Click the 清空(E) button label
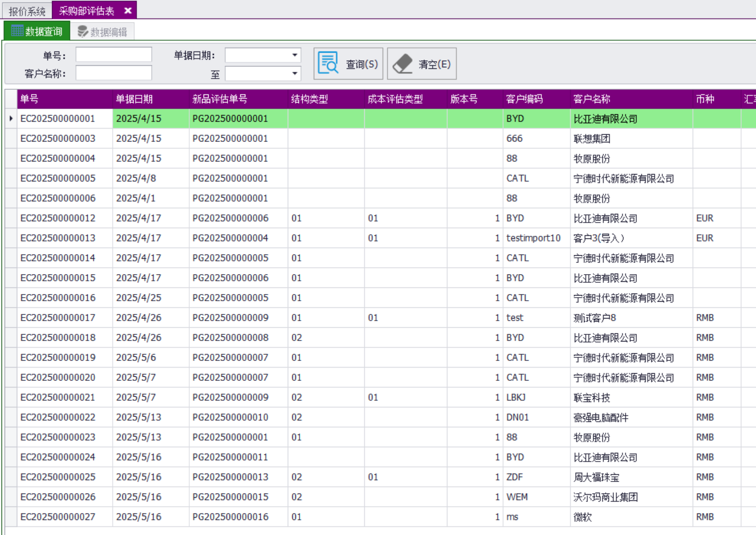The width and height of the screenshot is (756, 535). 434,64
